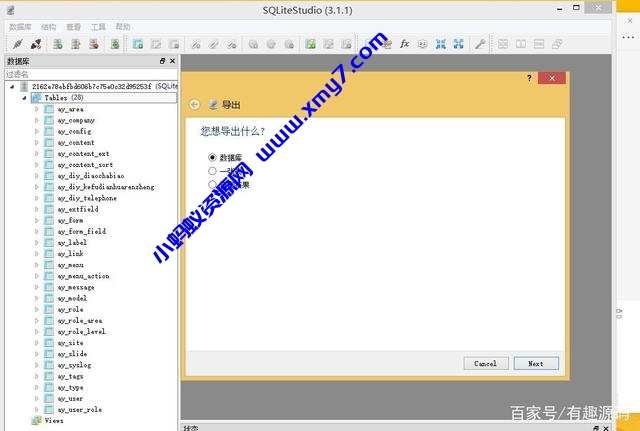Click the remove database toolbar icon
This screenshot has width=640, height=431.
coord(94,44)
